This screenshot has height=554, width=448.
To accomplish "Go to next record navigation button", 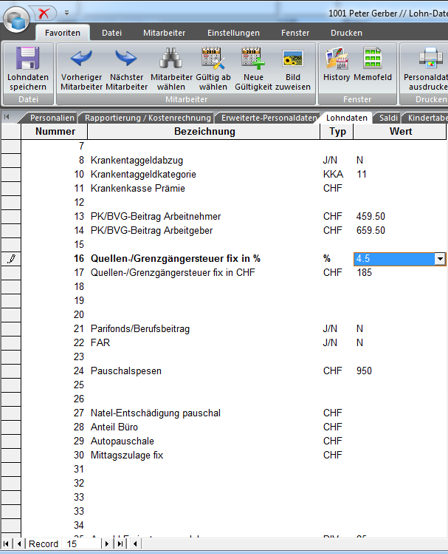I will [x=107, y=543].
